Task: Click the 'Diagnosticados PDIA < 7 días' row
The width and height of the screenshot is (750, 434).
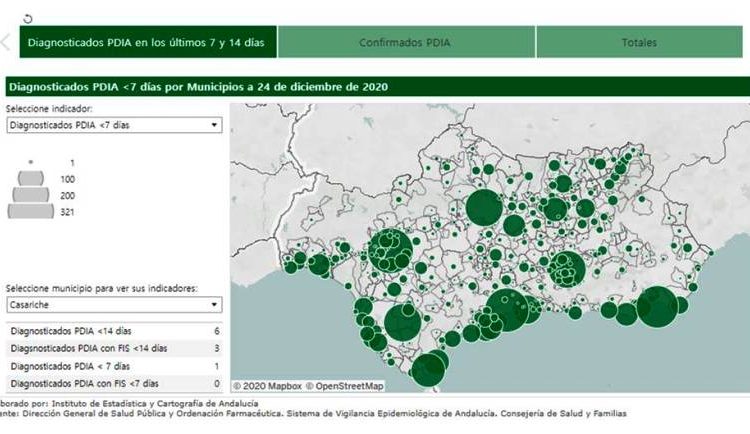Action: (x=113, y=366)
